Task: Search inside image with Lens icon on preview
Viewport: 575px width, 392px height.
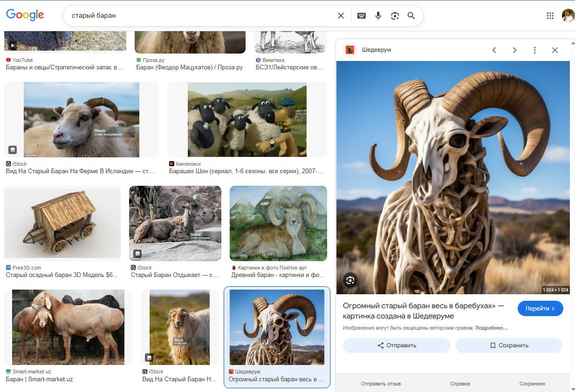Action: click(x=350, y=280)
